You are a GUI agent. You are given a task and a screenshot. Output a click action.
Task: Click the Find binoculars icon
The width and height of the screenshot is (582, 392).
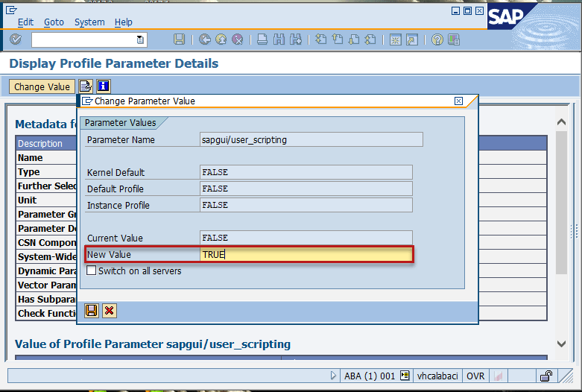point(279,39)
